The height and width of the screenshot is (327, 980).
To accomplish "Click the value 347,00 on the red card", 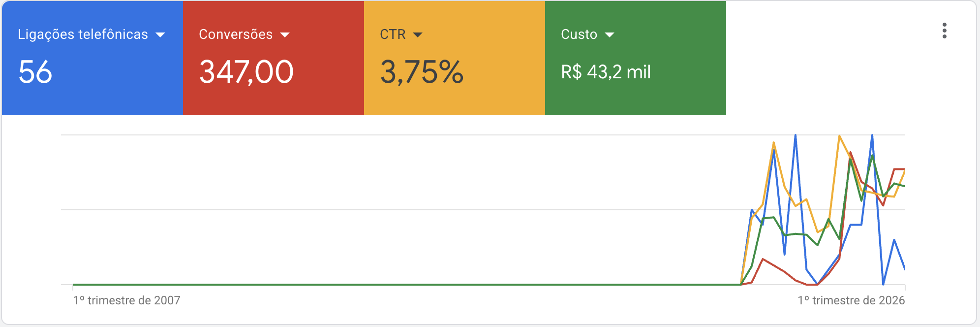I will pyautogui.click(x=245, y=72).
